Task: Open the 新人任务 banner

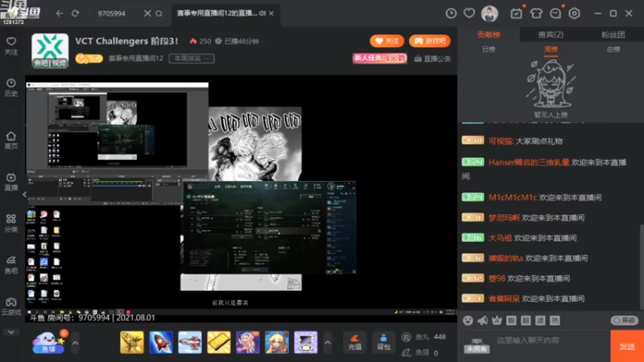Action: [379, 58]
